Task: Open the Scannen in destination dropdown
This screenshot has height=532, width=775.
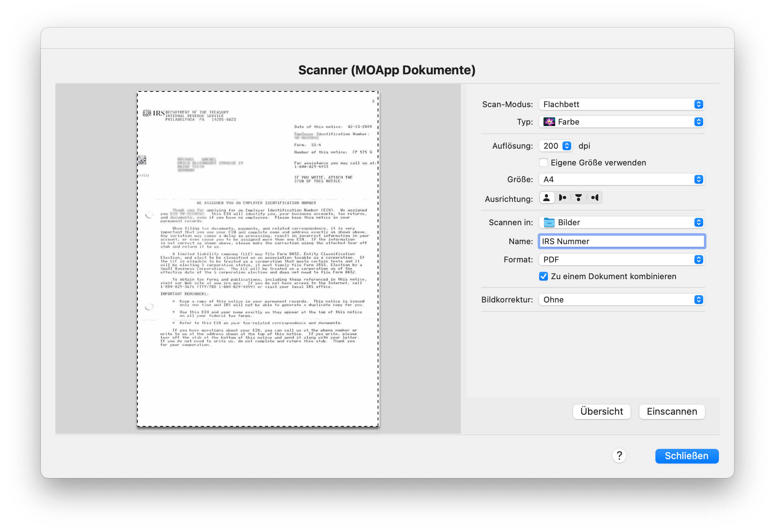Action: click(x=622, y=223)
